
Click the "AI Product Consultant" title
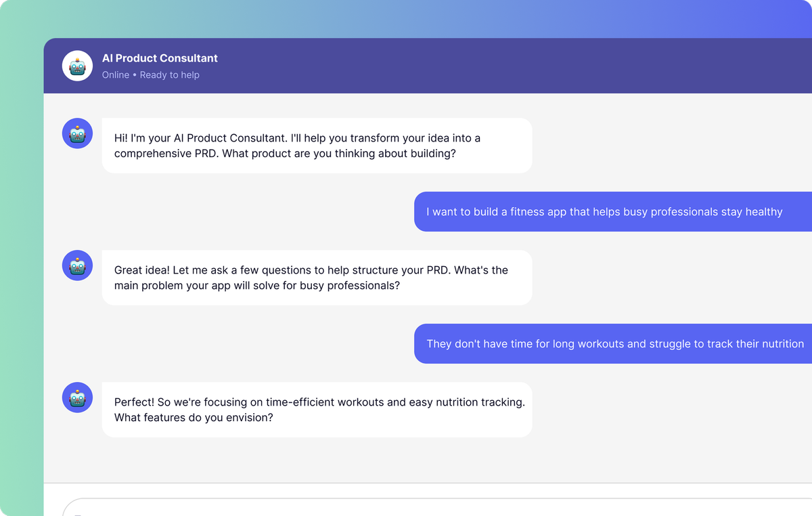click(160, 58)
